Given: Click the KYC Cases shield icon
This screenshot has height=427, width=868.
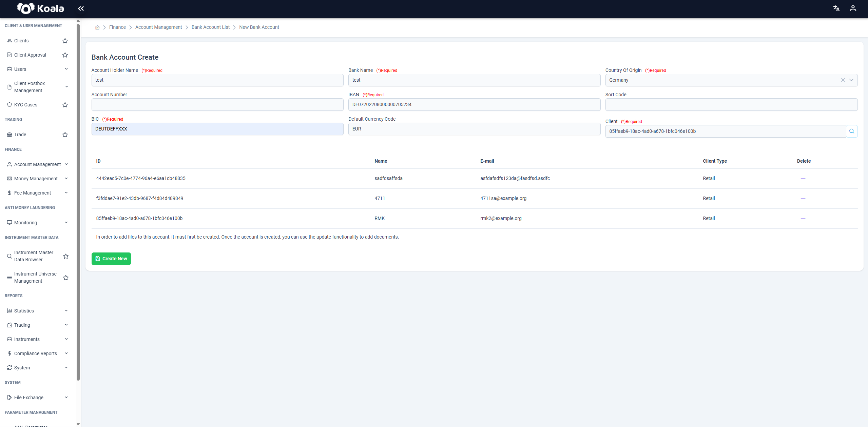Looking at the screenshot, I should (x=9, y=105).
